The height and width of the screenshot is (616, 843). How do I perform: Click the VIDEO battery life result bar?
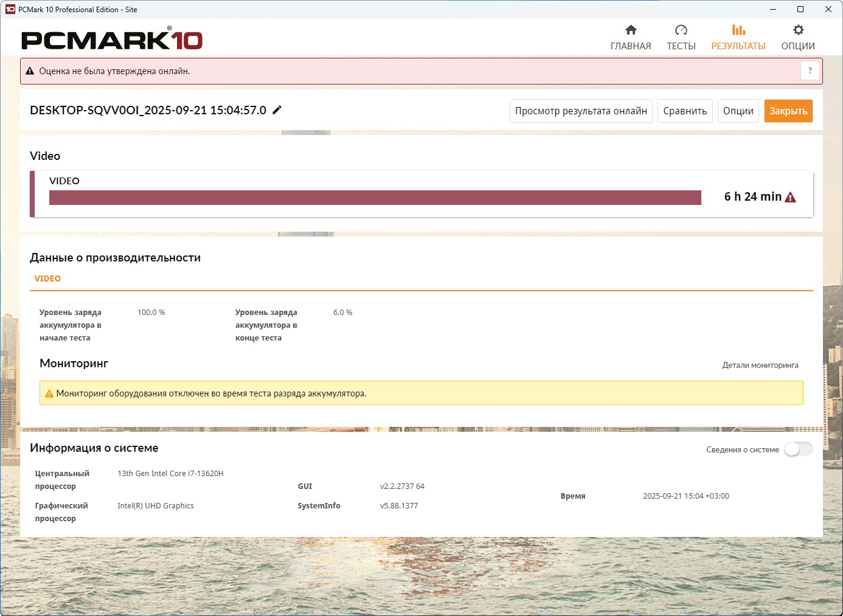pos(375,198)
